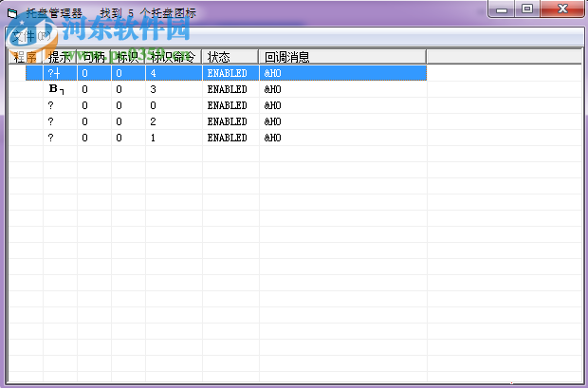Minimize the 托盘管理器 window
The image size is (588, 389).
pyautogui.click(x=502, y=9)
